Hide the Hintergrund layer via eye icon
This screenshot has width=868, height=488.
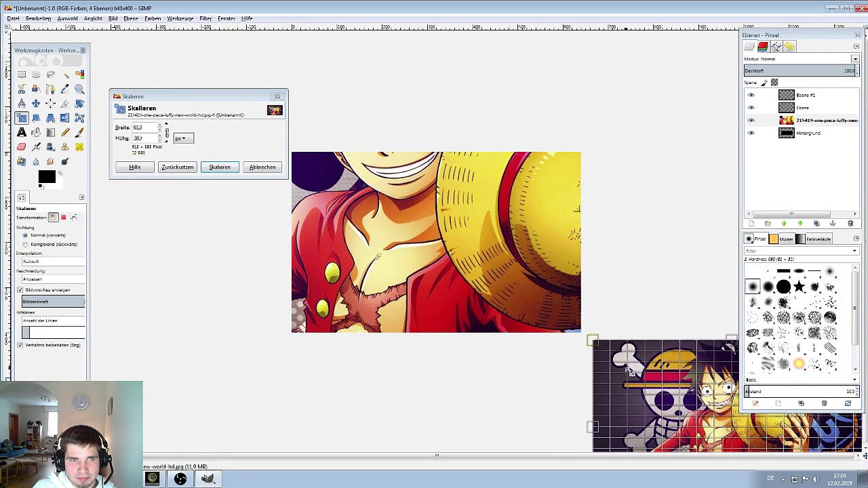(x=751, y=134)
